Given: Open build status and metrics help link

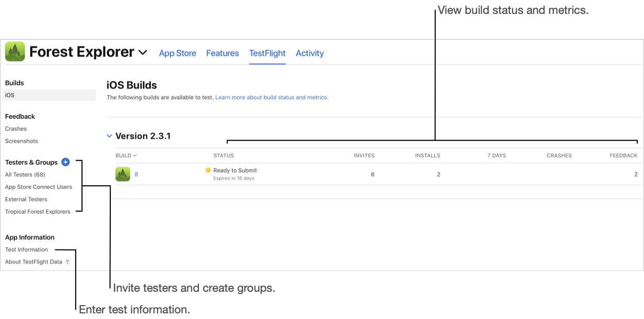Looking at the screenshot, I should click(271, 97).
